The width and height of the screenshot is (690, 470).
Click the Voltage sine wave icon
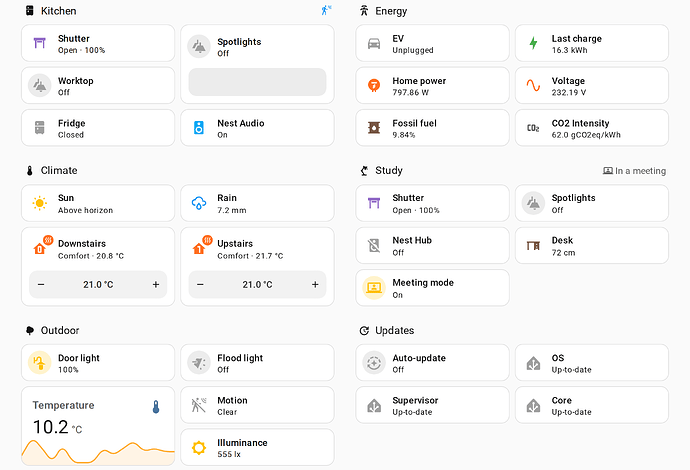(x=533, y=85)
